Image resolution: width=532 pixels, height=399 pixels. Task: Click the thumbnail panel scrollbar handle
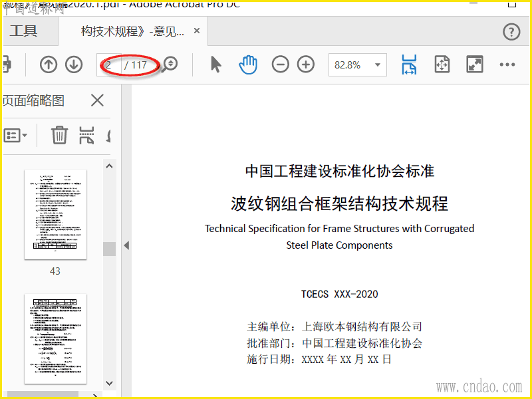point(109,249)
